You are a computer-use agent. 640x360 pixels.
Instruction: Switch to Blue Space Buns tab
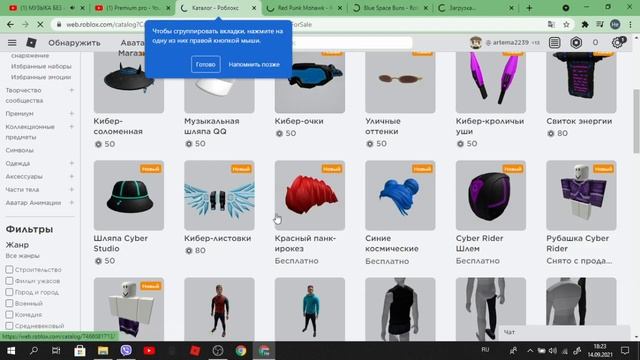click(x=390, y=8)
